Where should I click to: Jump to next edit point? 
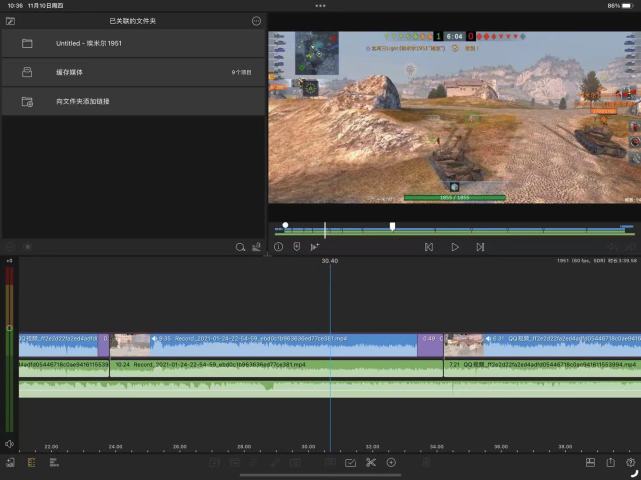point(480,247)
